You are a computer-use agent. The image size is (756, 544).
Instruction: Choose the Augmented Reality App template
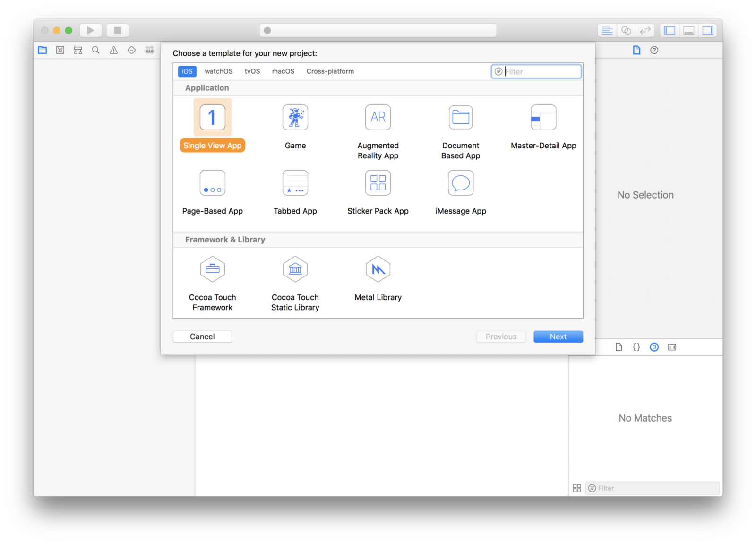tap(378, 131)
